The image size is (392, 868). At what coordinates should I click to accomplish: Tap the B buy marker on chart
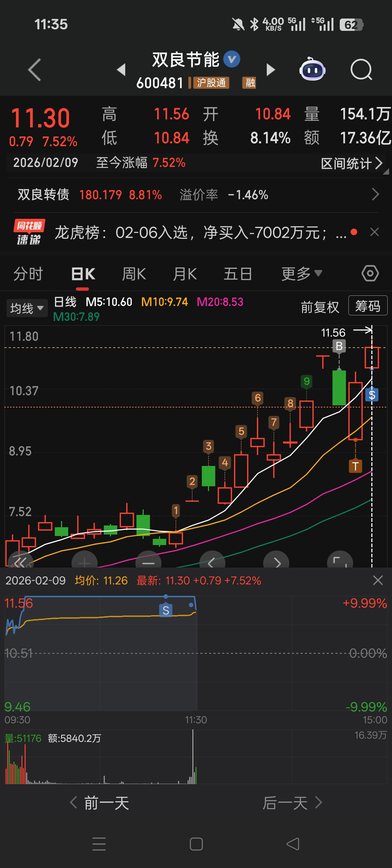pos(339,346)
